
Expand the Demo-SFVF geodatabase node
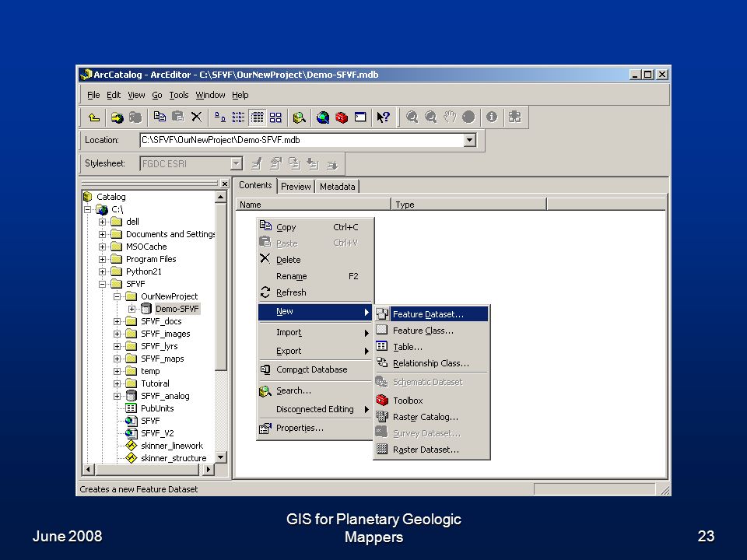click(132, 309)
